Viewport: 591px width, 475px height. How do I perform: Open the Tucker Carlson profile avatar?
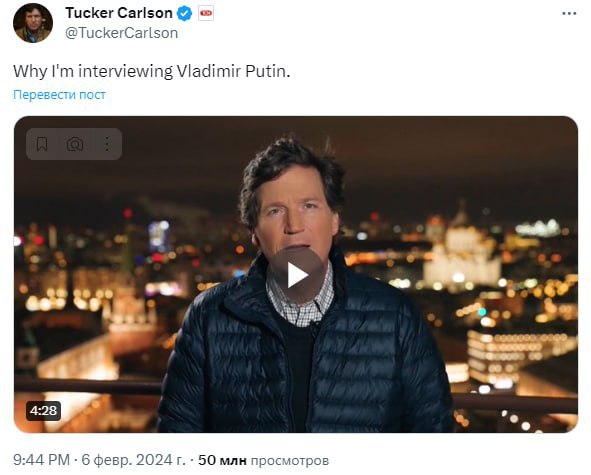tap(33, 23)
